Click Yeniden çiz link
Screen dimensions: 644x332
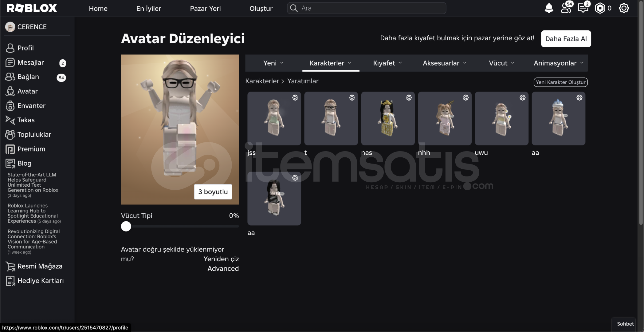click(x=221, y=259)
